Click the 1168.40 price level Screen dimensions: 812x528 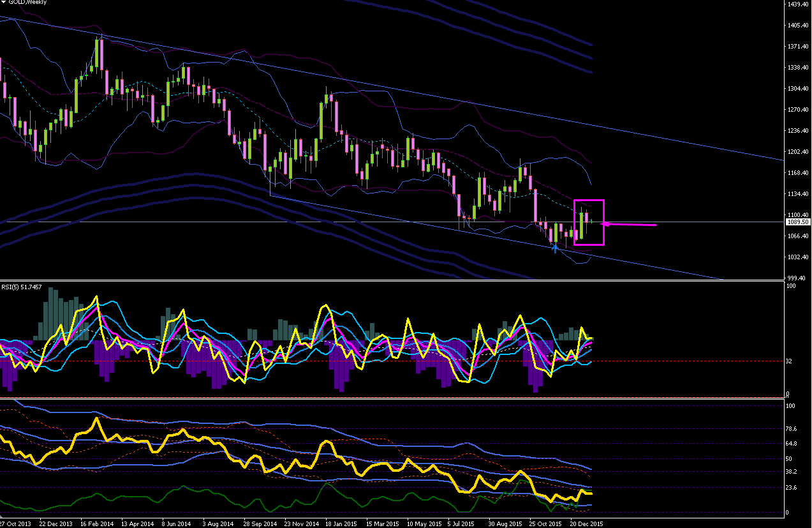[798, 173]
